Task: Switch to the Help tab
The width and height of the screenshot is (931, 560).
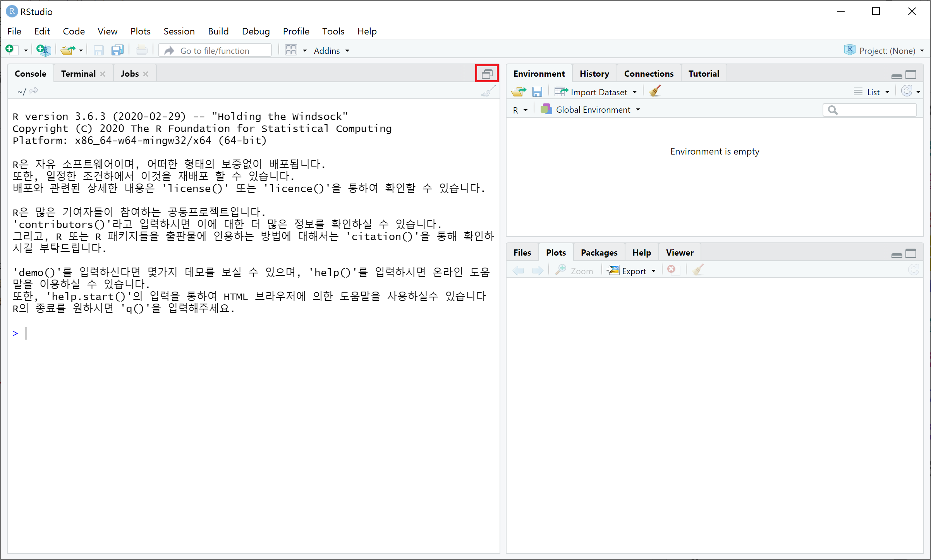Action: [641, 253]
